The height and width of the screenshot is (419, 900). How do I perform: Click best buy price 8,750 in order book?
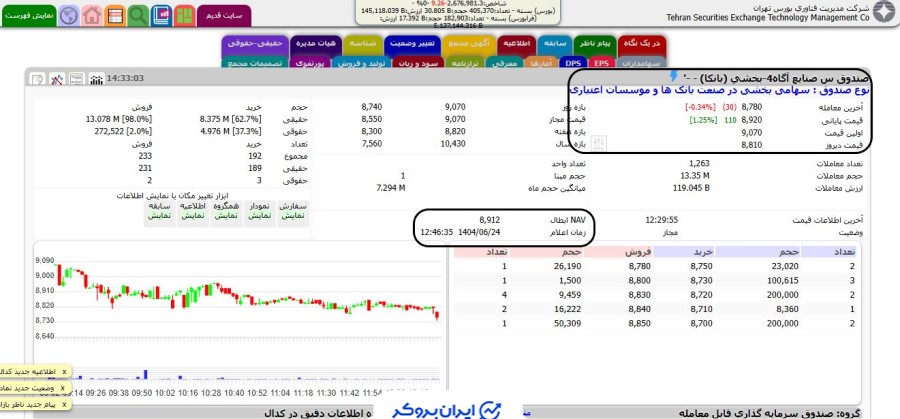703,266
